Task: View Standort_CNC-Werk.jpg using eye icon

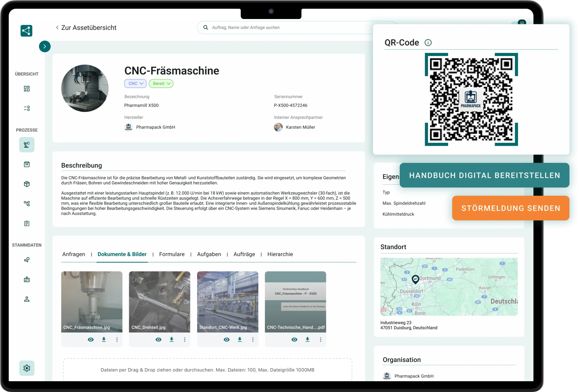Action: click(x=227, y=339)
